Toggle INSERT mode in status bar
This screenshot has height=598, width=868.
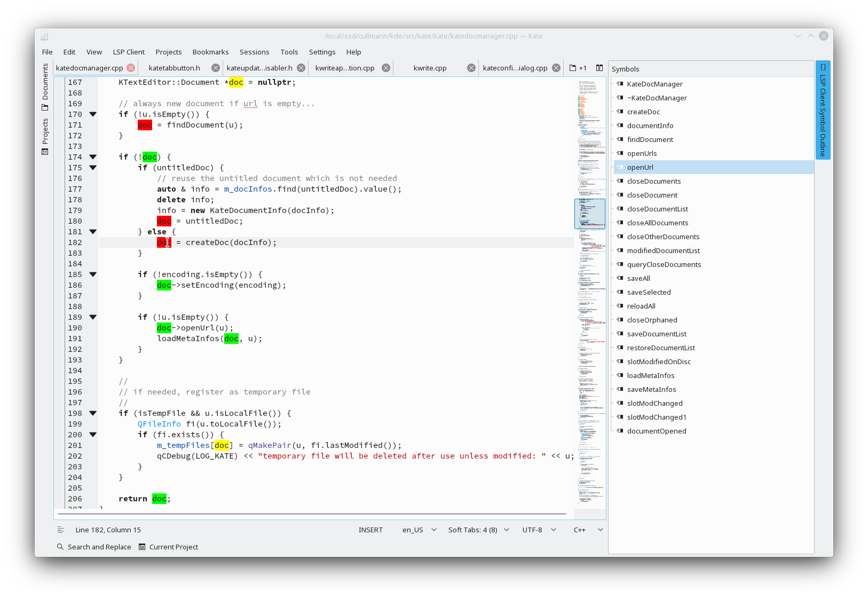[370, 530]
